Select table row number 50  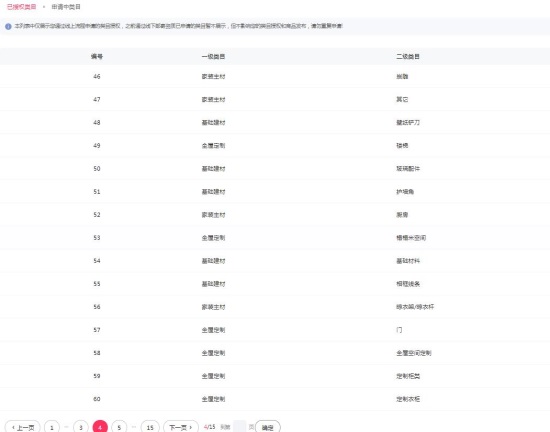click(x=275, y=169)
